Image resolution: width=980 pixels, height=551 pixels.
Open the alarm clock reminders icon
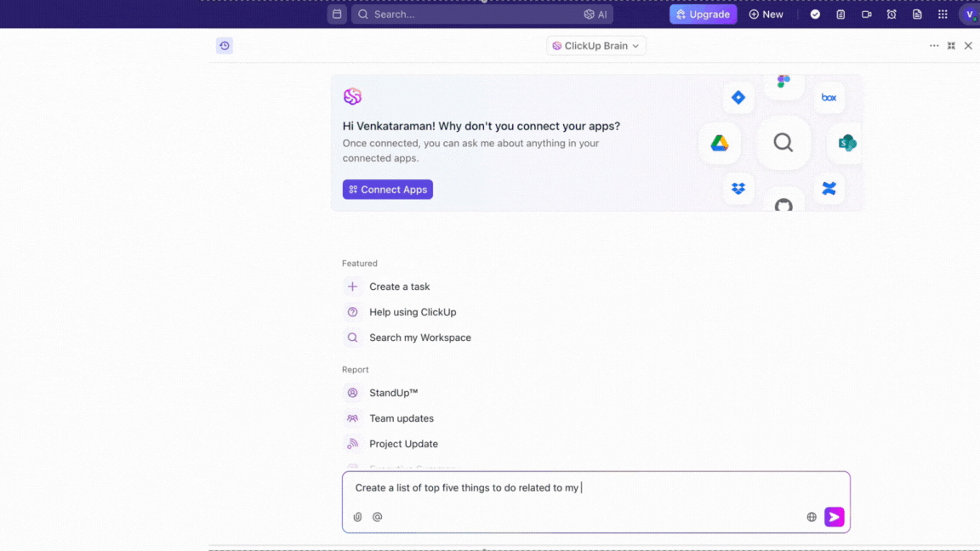(892, 14)
